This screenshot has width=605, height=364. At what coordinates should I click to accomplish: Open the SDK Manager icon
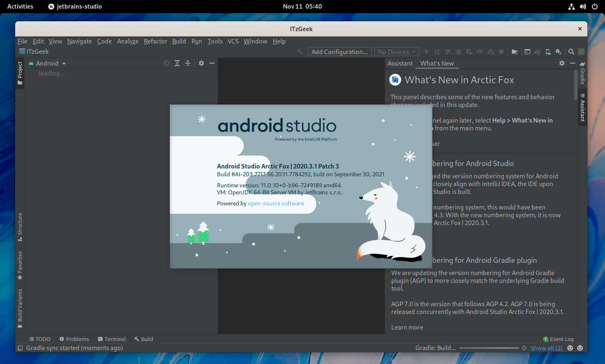558,52
